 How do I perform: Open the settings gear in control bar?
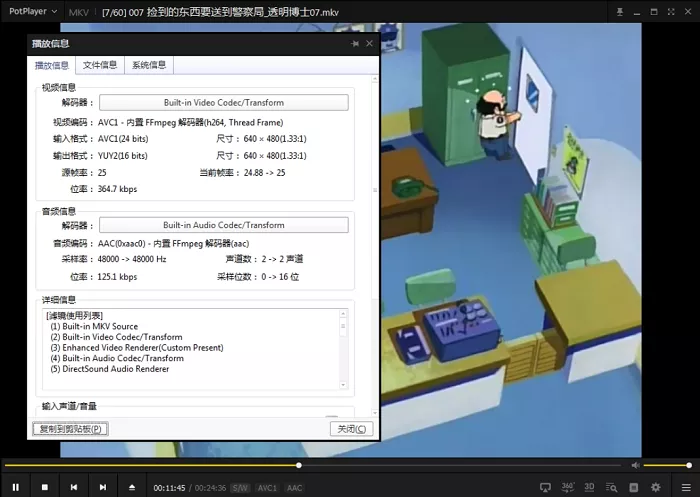click(656, 487)
